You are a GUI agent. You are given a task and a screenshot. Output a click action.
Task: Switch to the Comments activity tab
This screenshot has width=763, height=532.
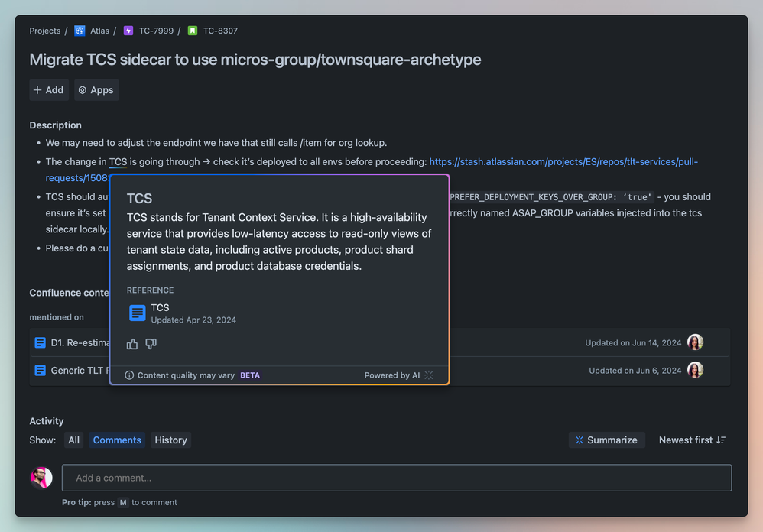coord(117,440)
